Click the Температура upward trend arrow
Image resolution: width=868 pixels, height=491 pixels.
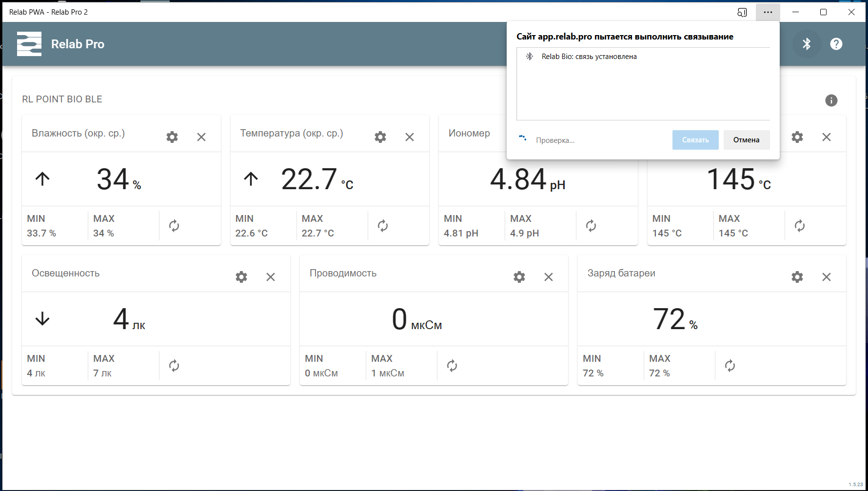251,179
